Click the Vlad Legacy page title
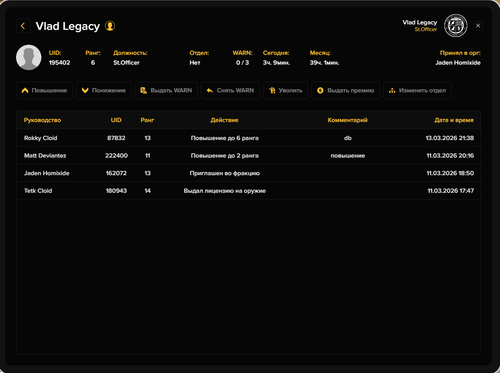The height and width of the screenshot is (373, 500). [68, 26]
